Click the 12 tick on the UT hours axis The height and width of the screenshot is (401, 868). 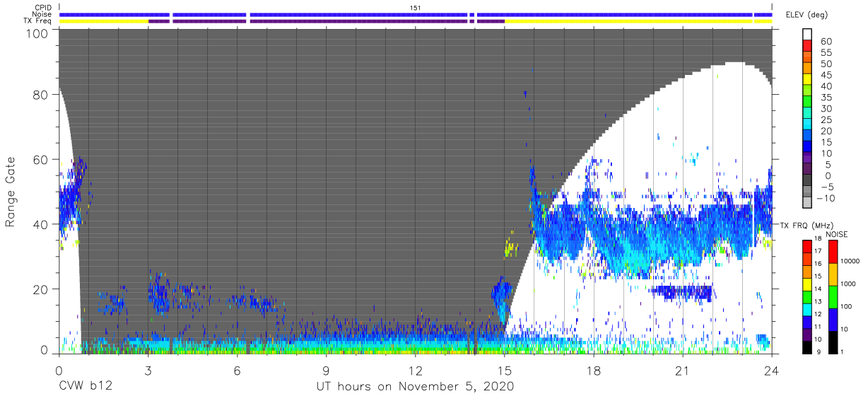(x=416, y=371)
